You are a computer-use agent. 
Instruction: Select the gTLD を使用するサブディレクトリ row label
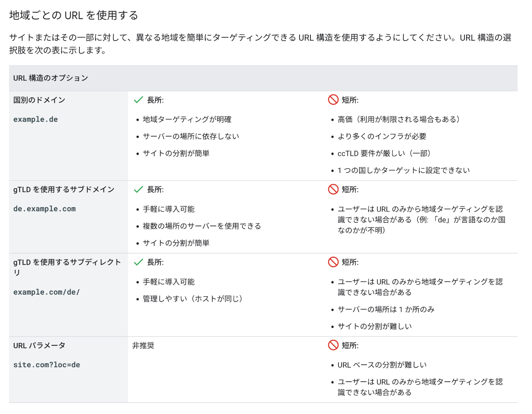click(67, 266)
